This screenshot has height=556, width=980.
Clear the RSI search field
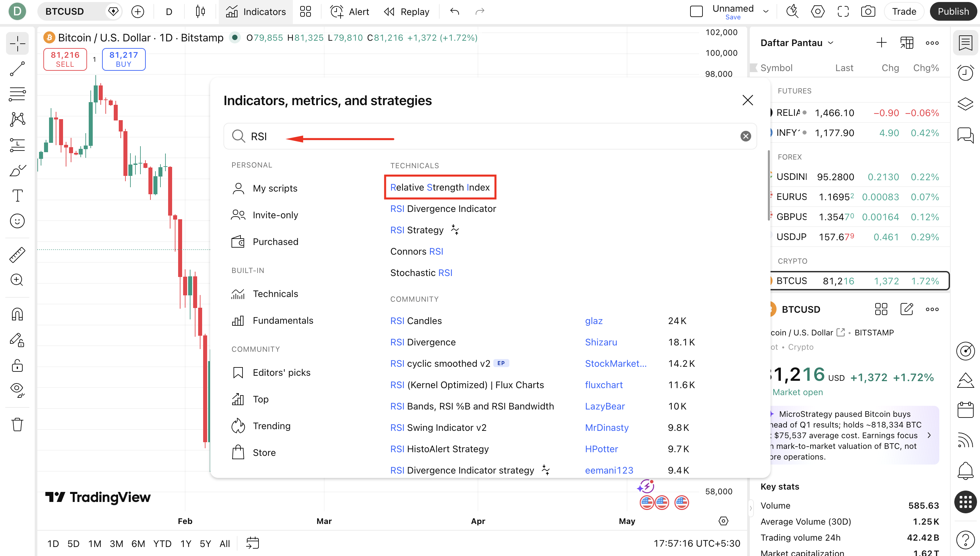click(x=746, y=136)
